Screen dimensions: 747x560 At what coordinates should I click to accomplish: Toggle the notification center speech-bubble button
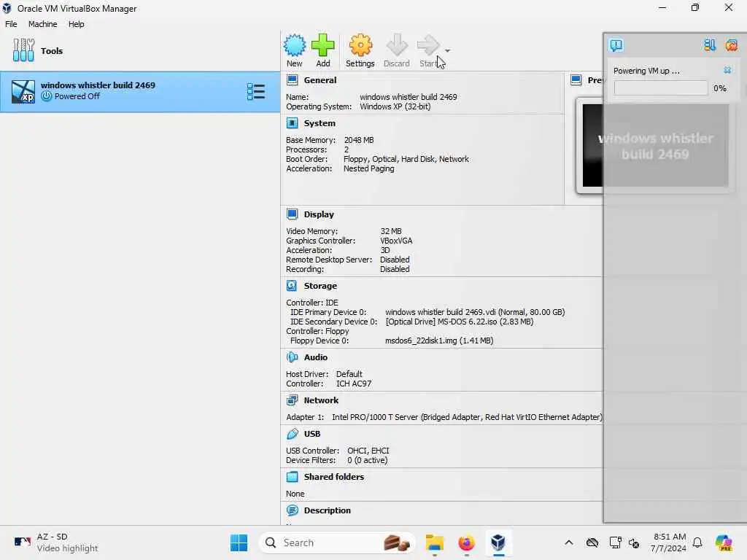click(616, 45)
